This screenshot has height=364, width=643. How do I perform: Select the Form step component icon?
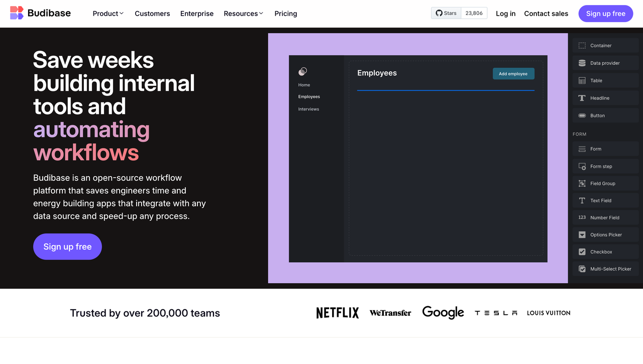[582, 166]
